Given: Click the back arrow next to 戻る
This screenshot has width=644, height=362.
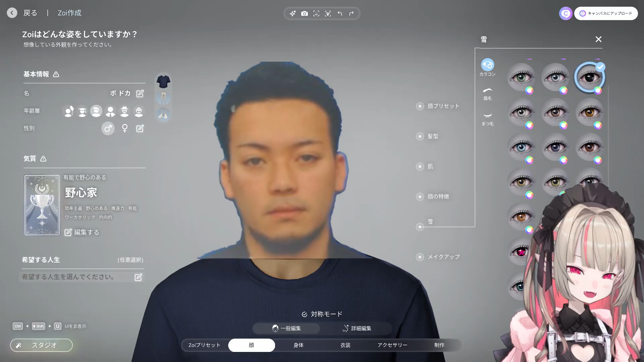Looking at the screenshot, I should coord(12,13).
